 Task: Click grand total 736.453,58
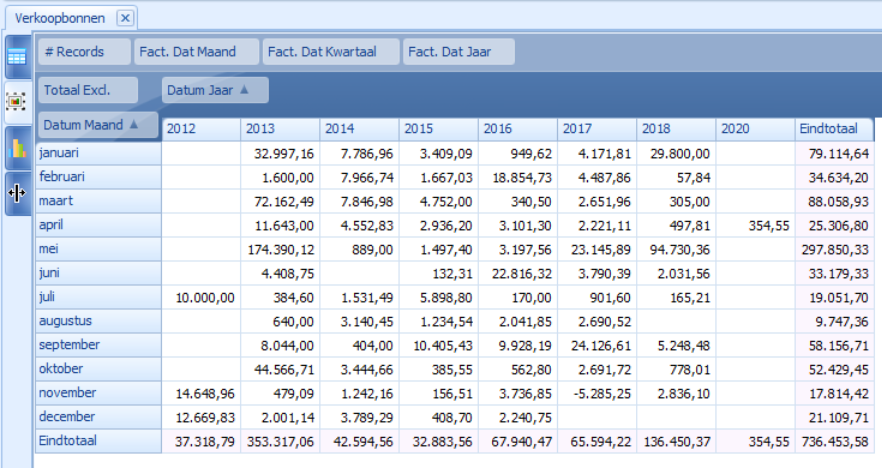coord(835,442)
